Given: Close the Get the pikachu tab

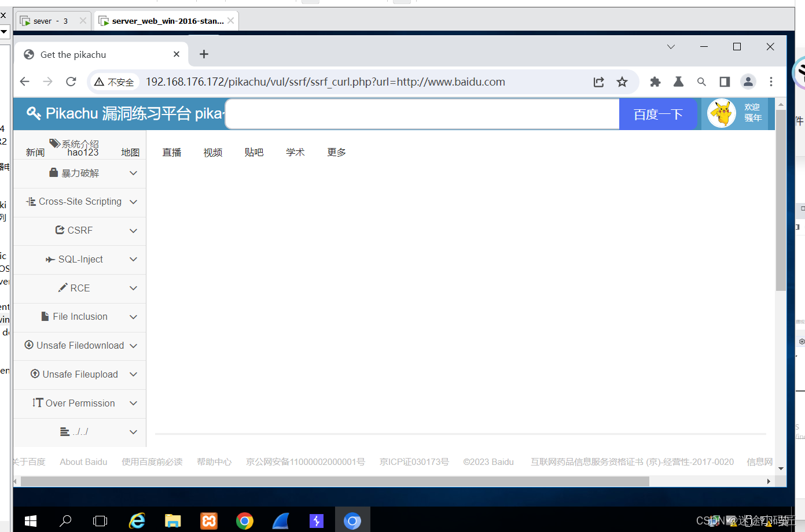Looking at the screenshot, I should 177,54.
